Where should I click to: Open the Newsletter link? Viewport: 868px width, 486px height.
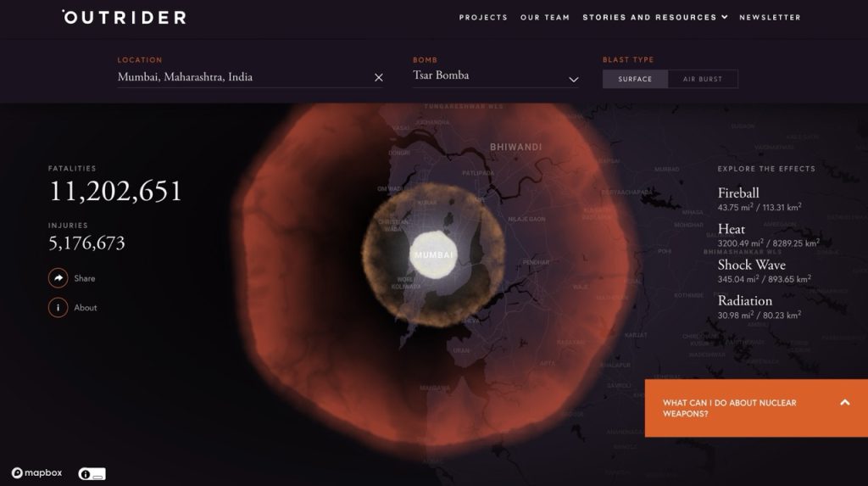[770, 18]
